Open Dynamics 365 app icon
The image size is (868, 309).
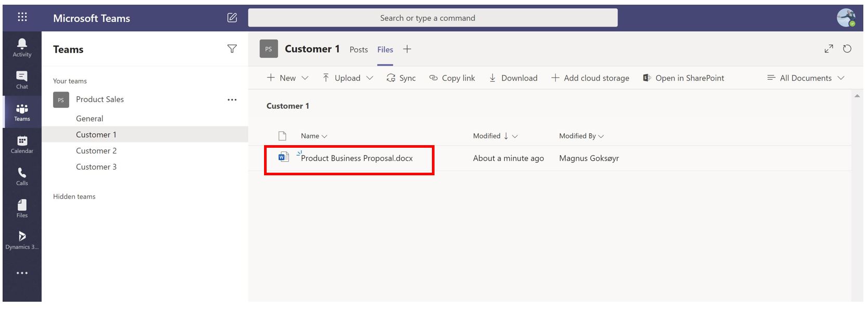point(22,240)
